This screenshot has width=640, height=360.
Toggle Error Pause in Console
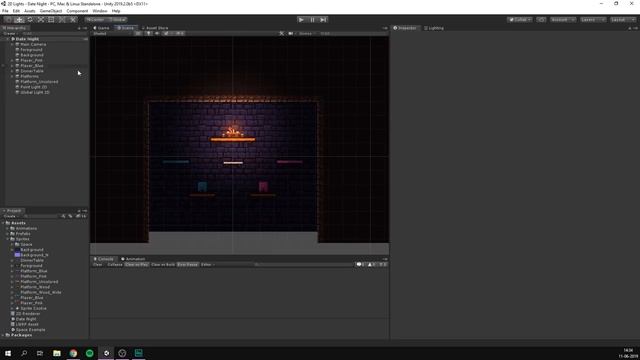click(188, 264)
